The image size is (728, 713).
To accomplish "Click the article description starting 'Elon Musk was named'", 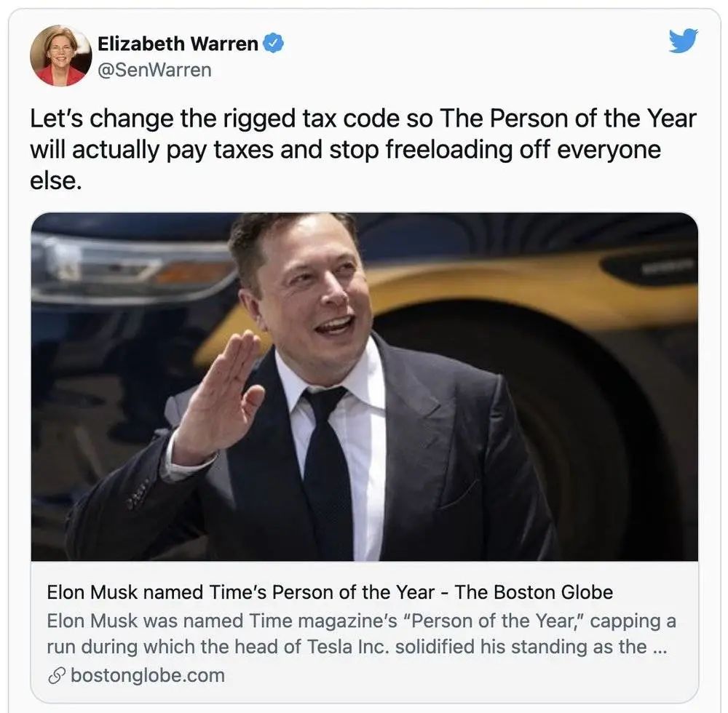I will 361,634.
